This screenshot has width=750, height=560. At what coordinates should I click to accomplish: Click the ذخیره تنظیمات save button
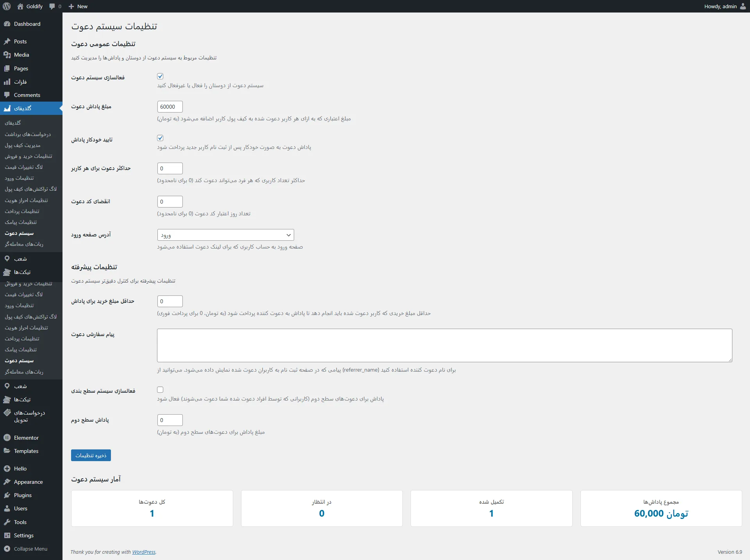point(91,455)
